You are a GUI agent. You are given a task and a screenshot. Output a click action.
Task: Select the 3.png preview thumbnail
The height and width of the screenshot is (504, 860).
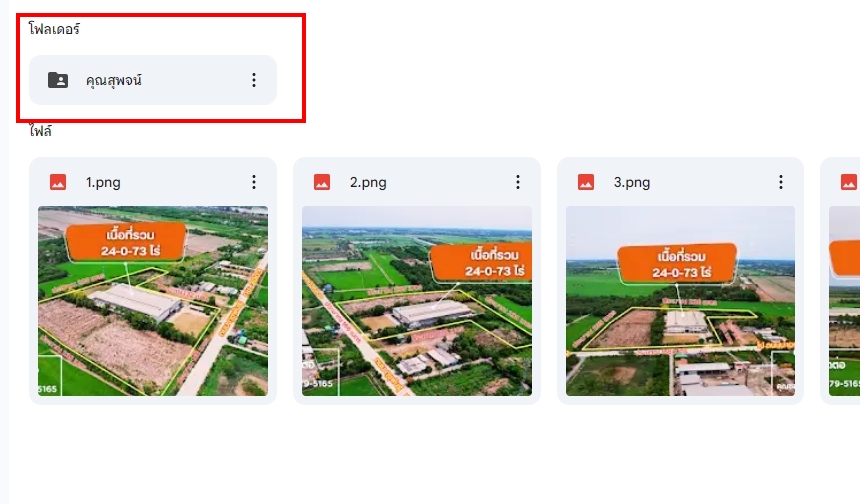(681, 301)
